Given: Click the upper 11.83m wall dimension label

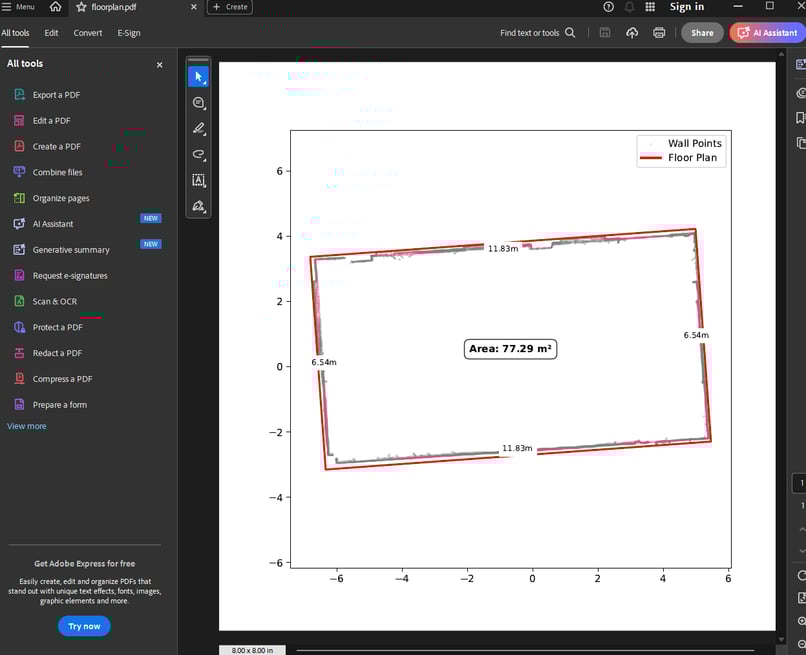Looking at the screenshot, I should (x=503, y=249).
